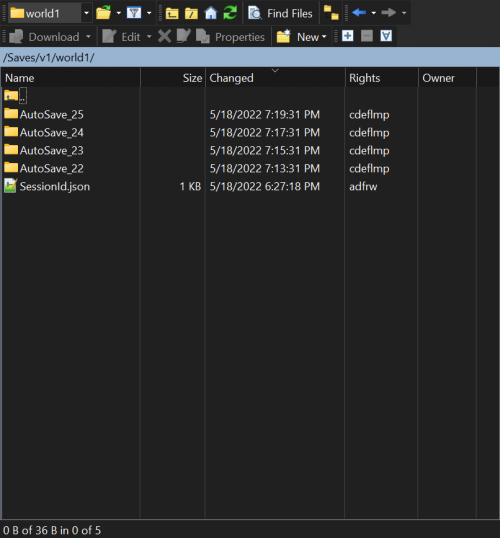
Task: Open the directory tree icon
Action: (331, 13)
